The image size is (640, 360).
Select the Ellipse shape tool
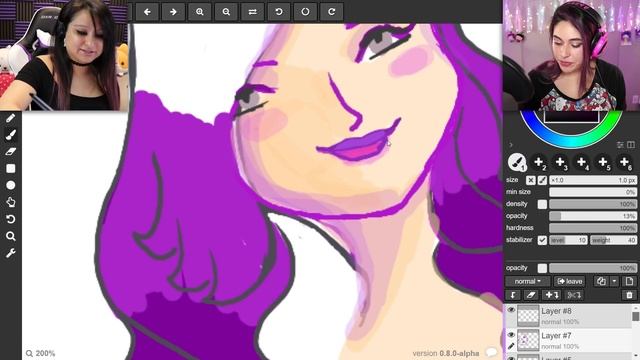11,185
